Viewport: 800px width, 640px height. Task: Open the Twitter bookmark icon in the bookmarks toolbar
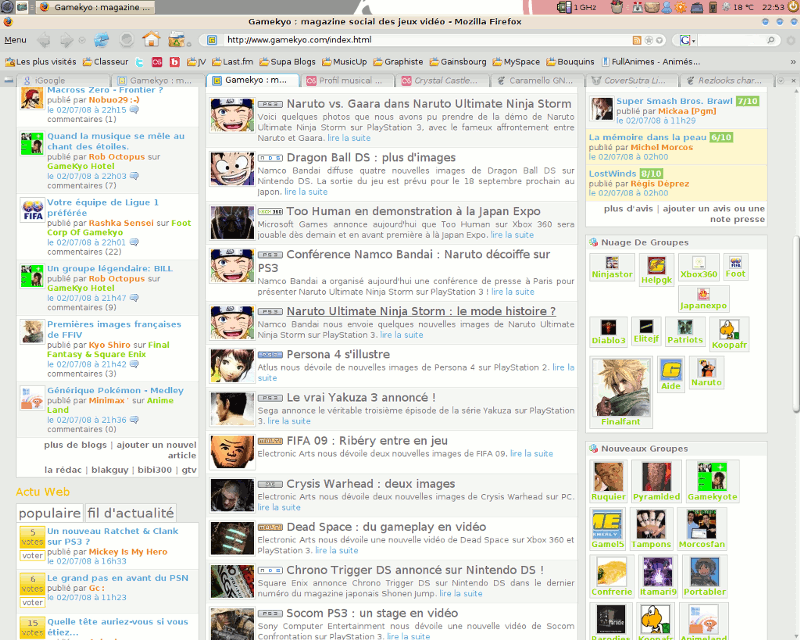pyautogui.click(x=139, y=62)
